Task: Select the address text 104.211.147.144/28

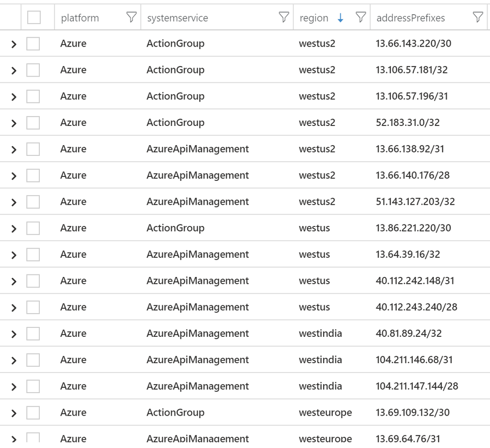Action: pos(417,387)
